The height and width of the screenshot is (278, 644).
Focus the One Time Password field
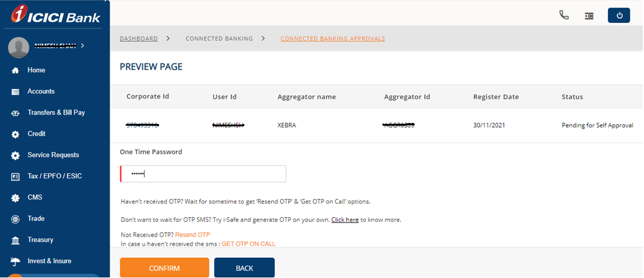(x=203, y=174)
